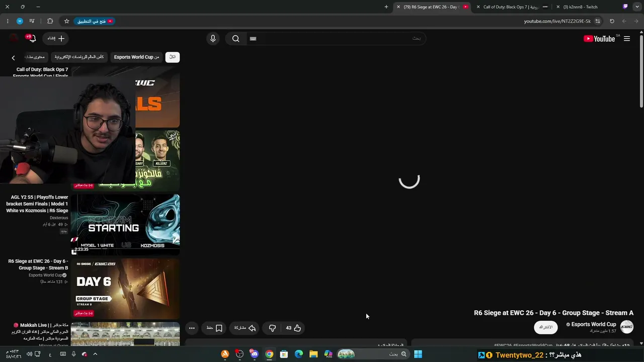Dislike the video with thumbs down
This screenshot has height=362, width=644.
[x=272, y=328]
